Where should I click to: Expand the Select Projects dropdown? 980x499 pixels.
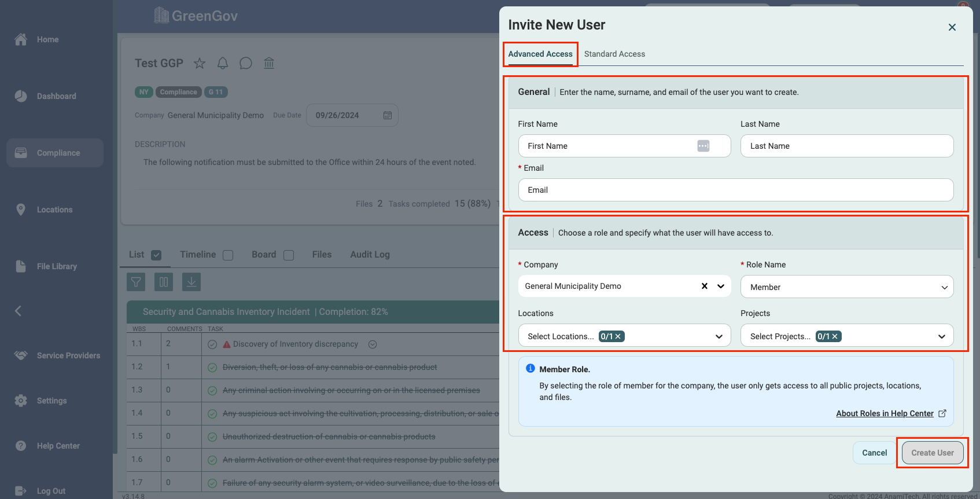tap(941, 336)
